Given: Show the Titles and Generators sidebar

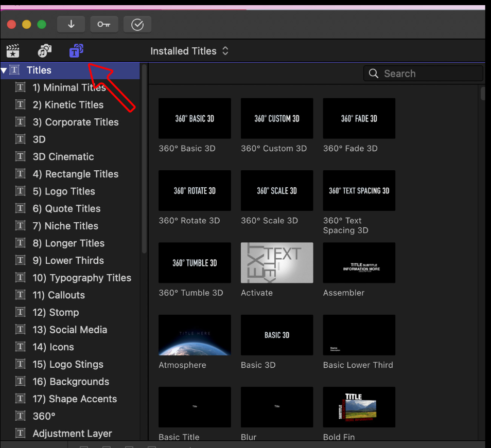Looking at the screenshot, I should pos(76,51).
